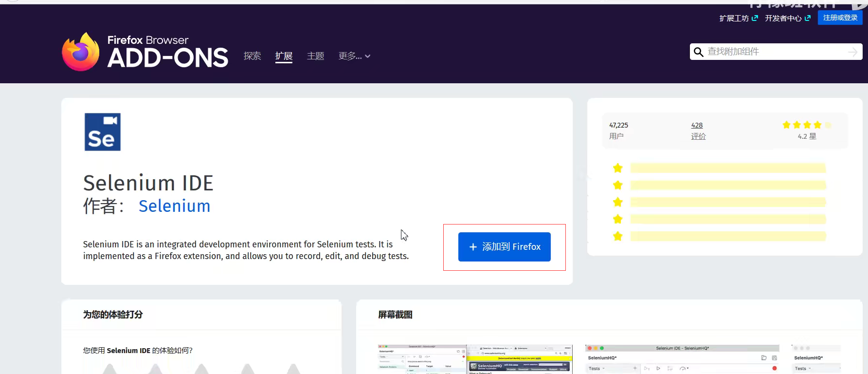Click the third star rating row
Screen dimensions: 868x374
(719, 202)
